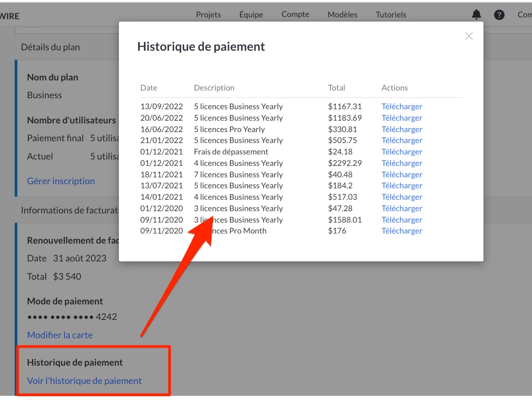
Task: Click the 20/06/2022 date cell
Action: tap(161, 118)
